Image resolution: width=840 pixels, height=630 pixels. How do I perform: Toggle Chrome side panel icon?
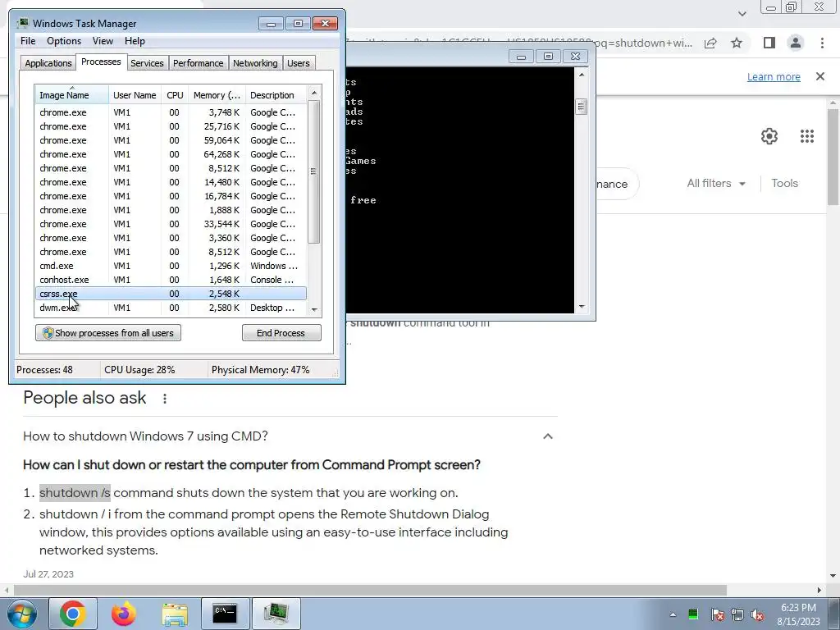pos(769,43)
